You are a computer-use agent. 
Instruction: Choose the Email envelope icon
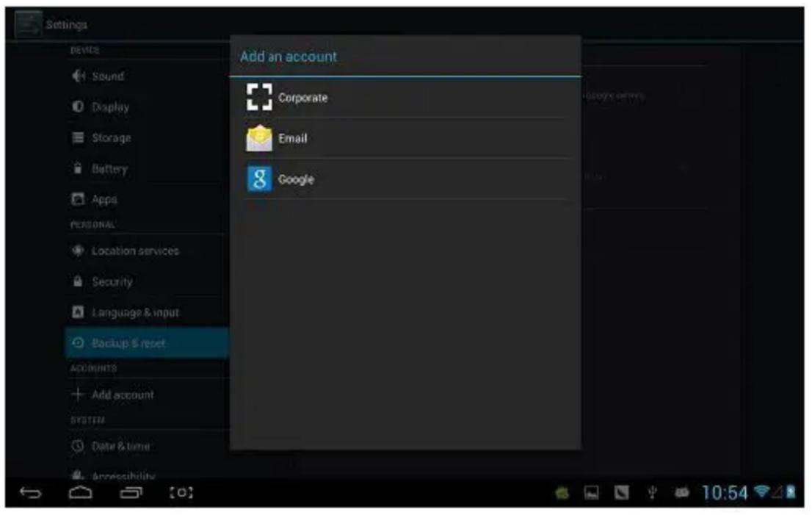pyautogui.click(x=259, y=138)
